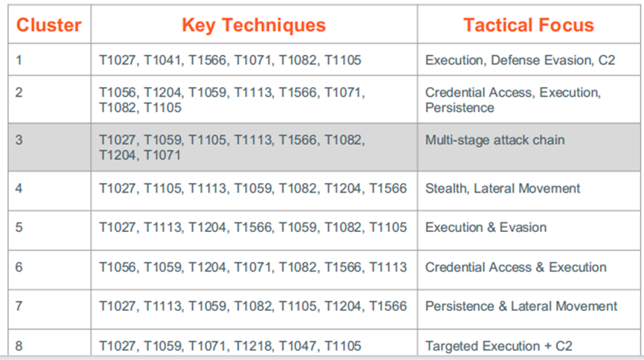644x360 pixels.
Task: Select the techniques cell ending in T1204, T1071
Action: [232, 147]
